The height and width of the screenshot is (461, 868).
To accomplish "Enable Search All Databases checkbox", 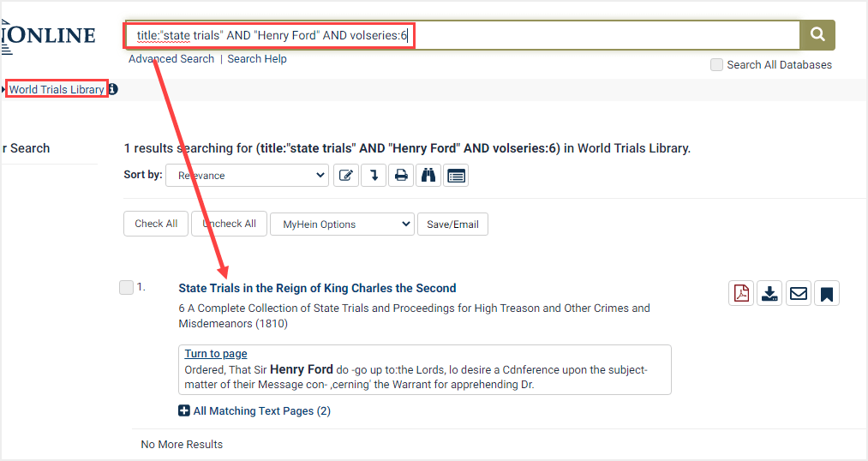I will click(x=716, y=65).
